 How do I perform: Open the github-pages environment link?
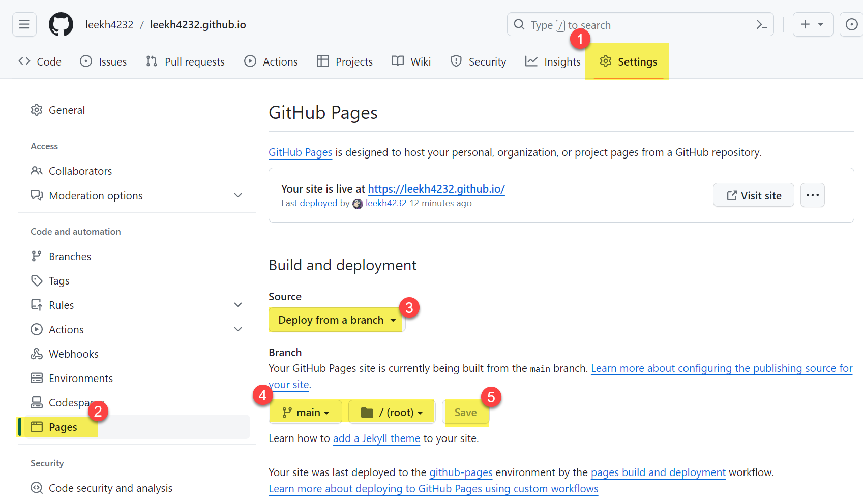(x=461, y=472)
